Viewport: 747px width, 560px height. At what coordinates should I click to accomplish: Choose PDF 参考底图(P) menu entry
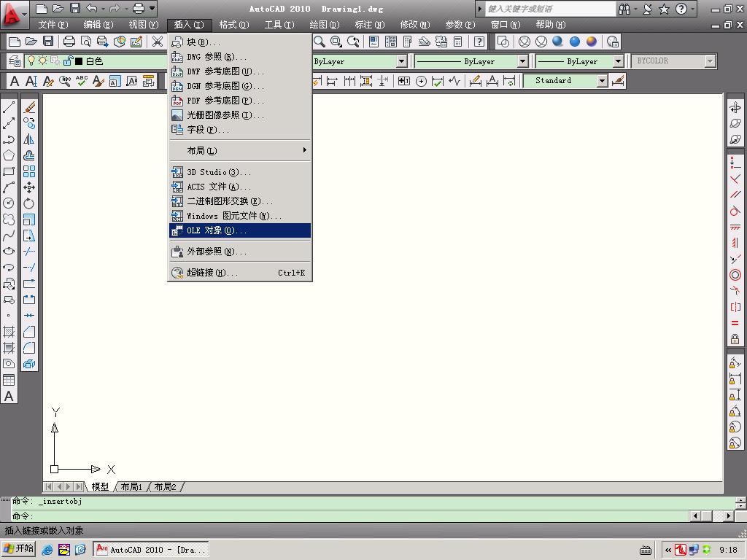(240, 101)
